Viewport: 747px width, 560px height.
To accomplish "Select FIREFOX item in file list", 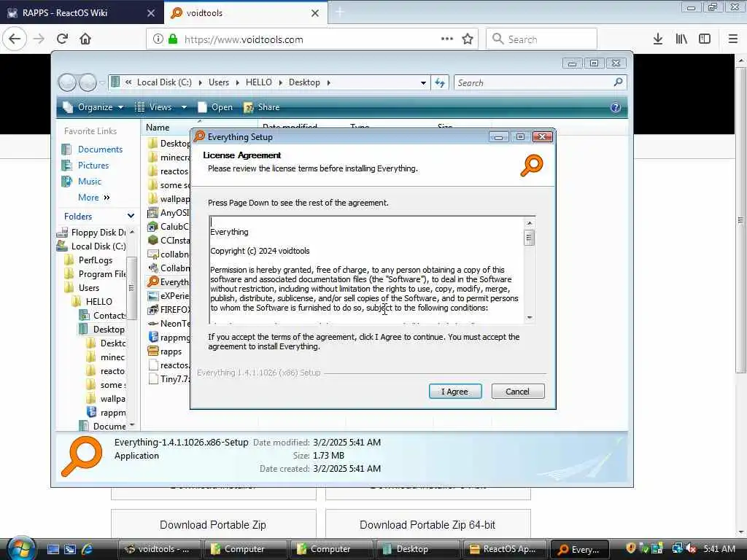I will pyautogui.click(x=169, y=309).
